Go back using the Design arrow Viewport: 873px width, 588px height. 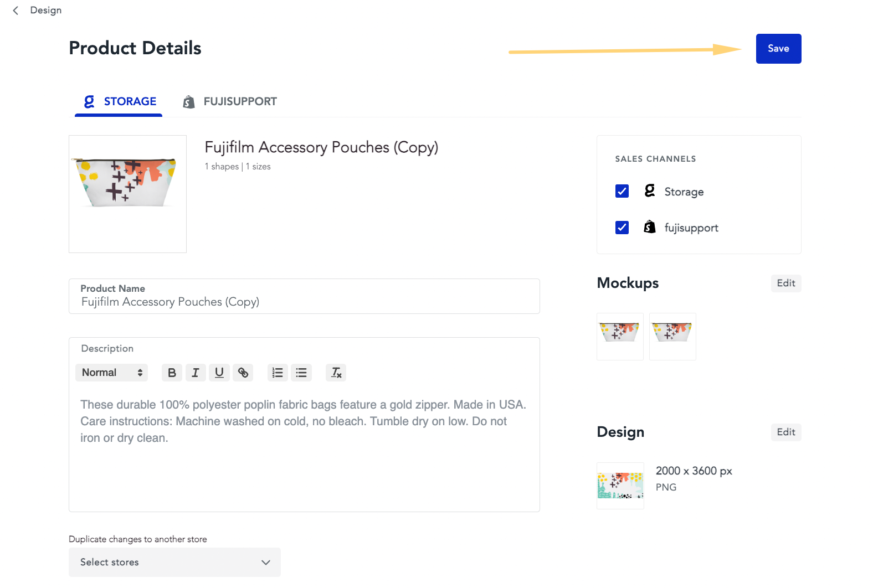[x=16, y=11]
